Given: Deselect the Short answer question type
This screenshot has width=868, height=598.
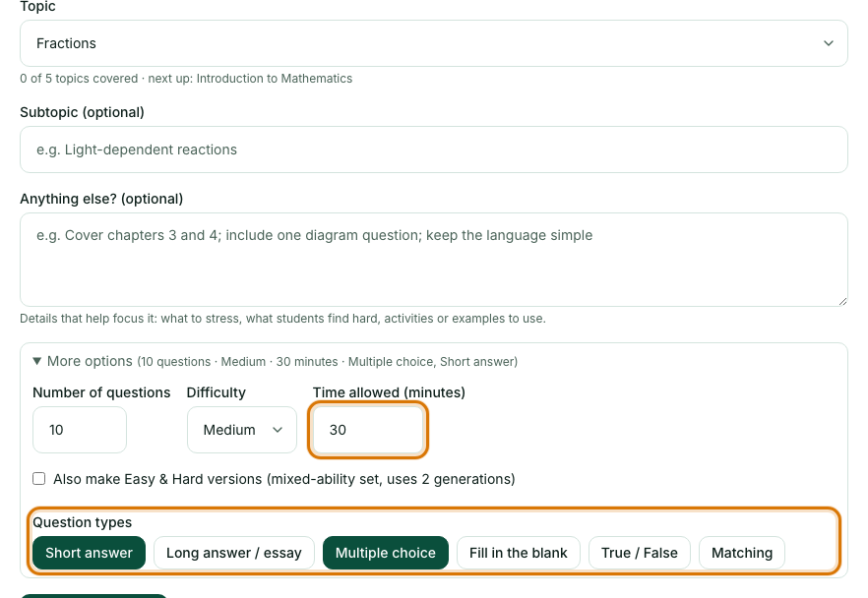Looking at the screenshot, I should pos(90,553).
